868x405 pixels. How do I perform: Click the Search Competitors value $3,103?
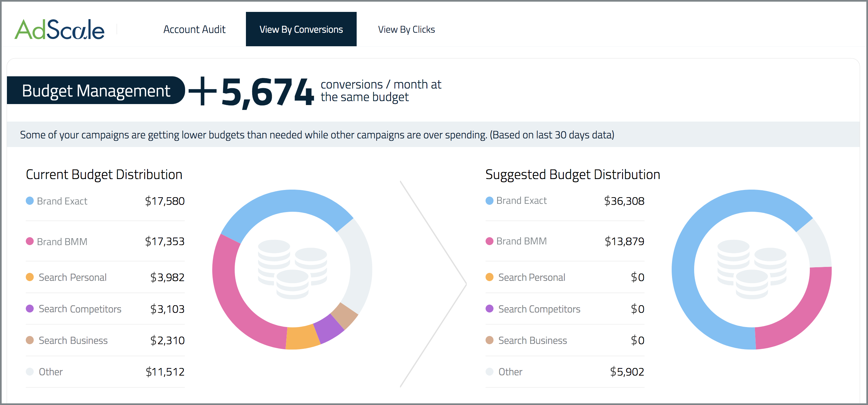(168, 309)
